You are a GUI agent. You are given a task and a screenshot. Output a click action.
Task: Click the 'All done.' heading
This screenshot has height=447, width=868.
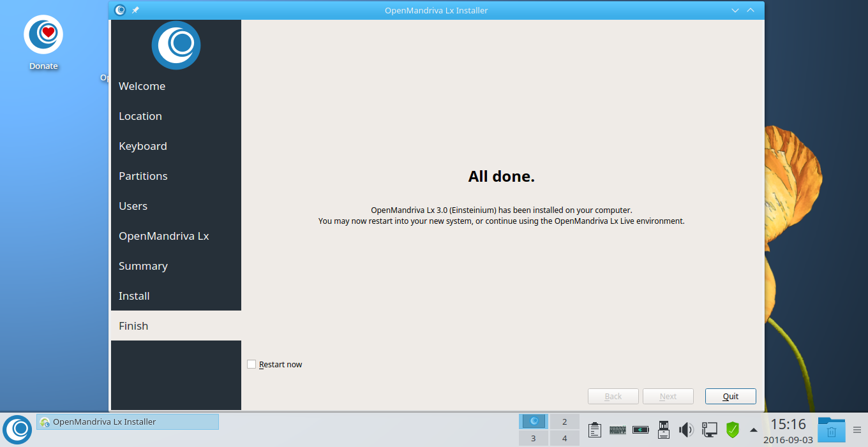[x=502, y=177]
